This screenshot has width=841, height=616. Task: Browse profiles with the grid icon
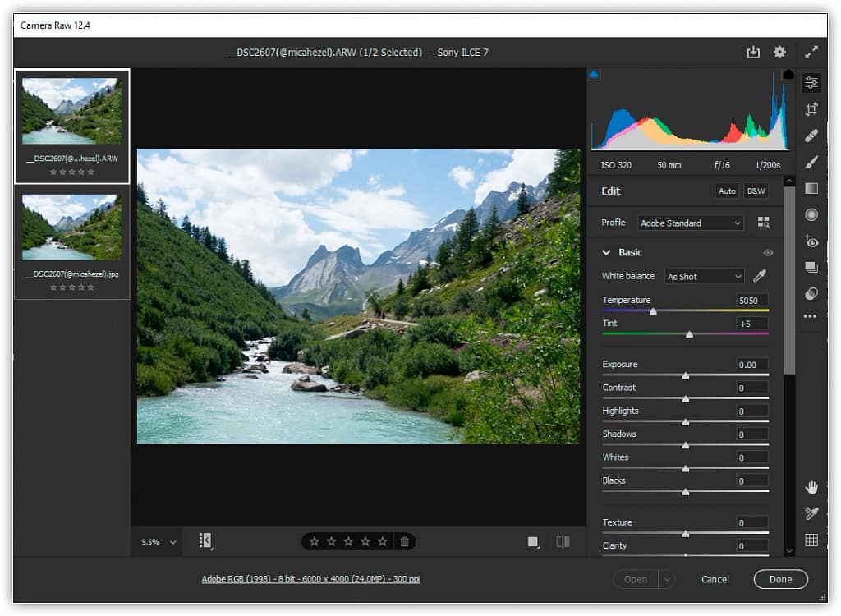763,222
